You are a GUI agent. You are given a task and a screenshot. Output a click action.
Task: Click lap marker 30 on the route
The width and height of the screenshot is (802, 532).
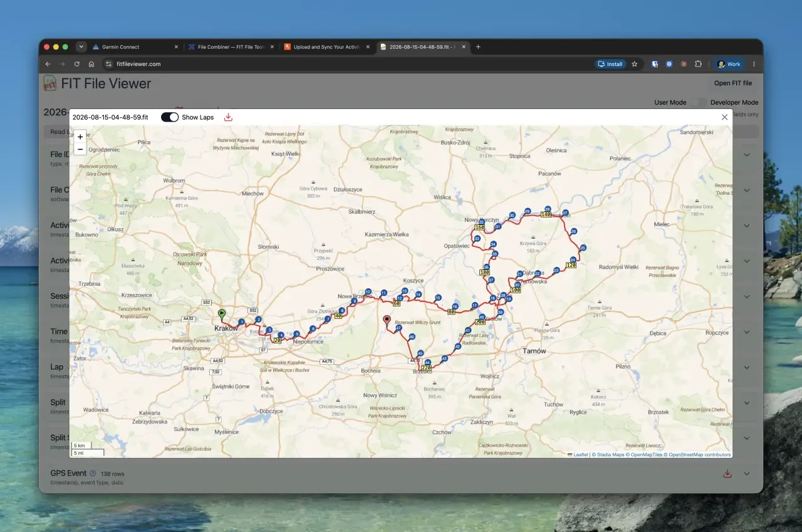pos(512,215)
